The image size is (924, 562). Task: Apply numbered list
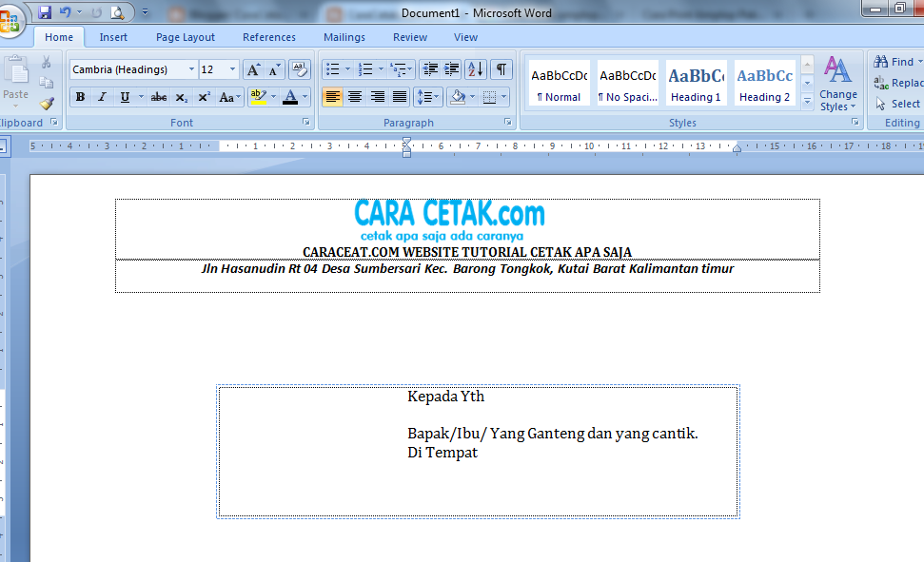coord(366,69)
